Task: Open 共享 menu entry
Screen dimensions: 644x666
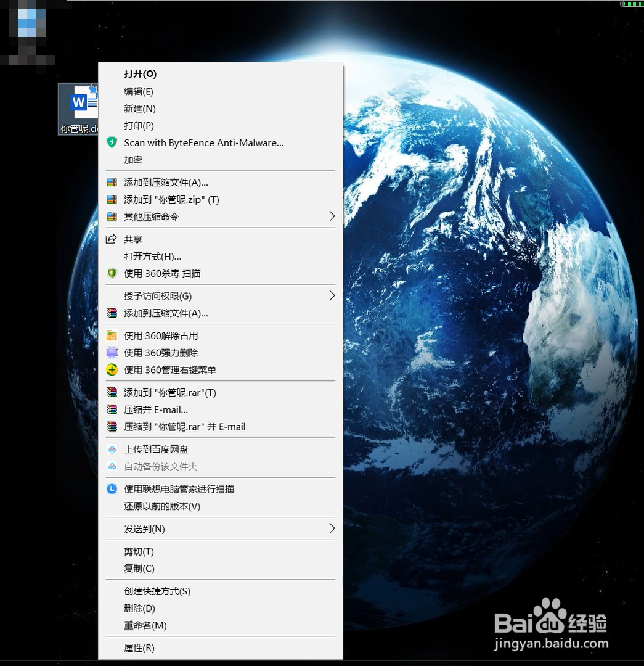Action: click(221, 239)
